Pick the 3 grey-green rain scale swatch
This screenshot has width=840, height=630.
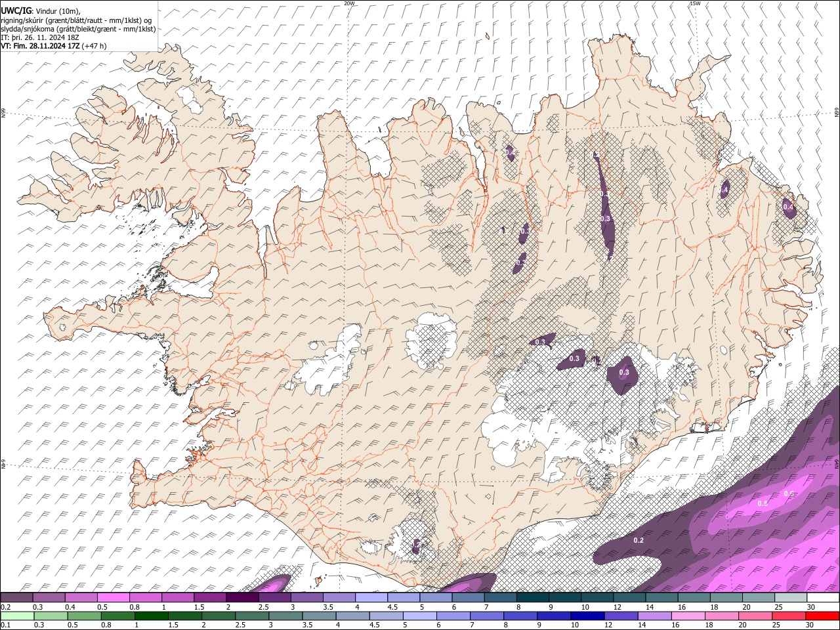(285, 616)
